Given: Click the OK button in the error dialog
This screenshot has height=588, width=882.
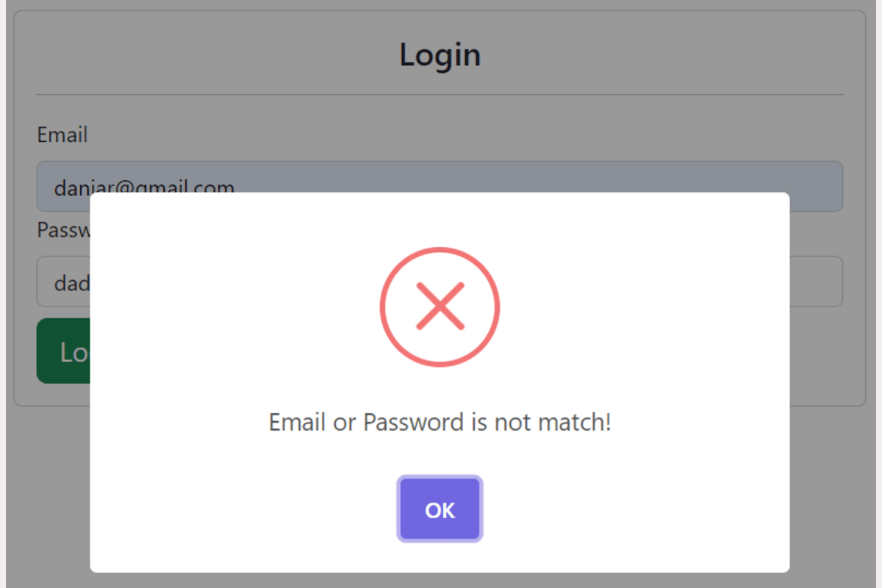Looking at the screenshot, I should click(x=440, y=509).
